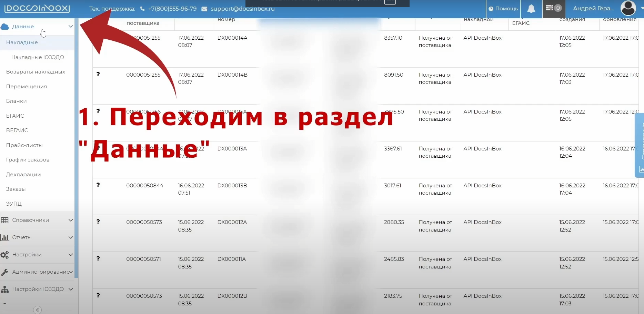Click the Помощь help button
The width and height of the screenshot is (644, 314).
click(503, 9)
